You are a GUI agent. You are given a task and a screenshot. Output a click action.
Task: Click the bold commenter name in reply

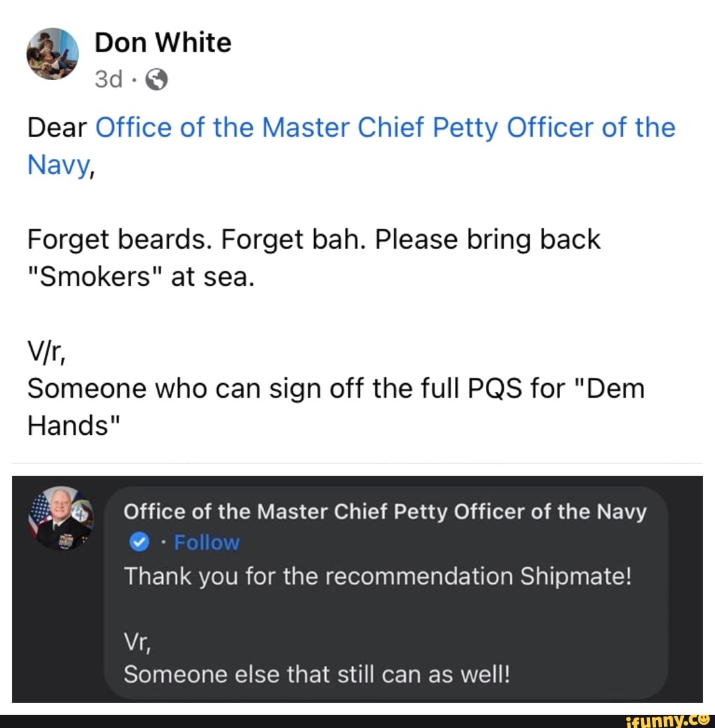tap(385, 511)
